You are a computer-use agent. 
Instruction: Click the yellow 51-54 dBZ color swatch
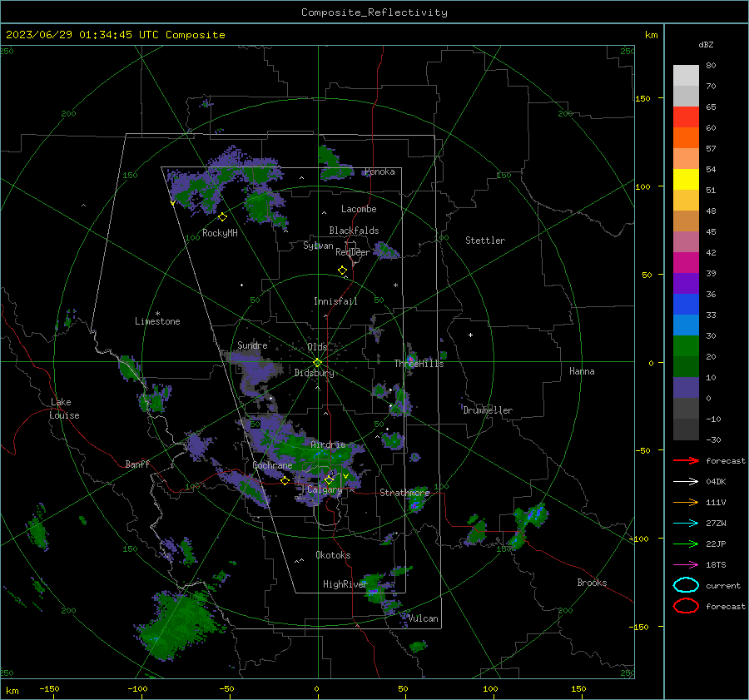coord(686,180)
